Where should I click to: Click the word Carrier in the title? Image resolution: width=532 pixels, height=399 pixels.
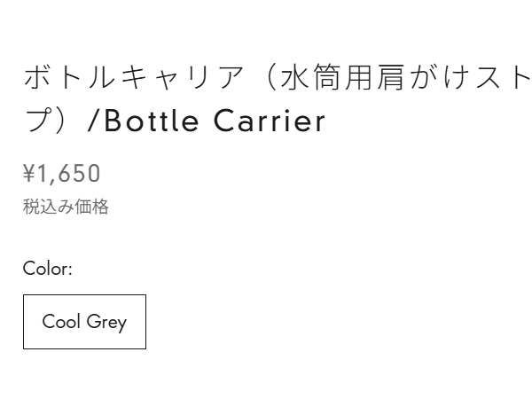[x=270, y=121]
